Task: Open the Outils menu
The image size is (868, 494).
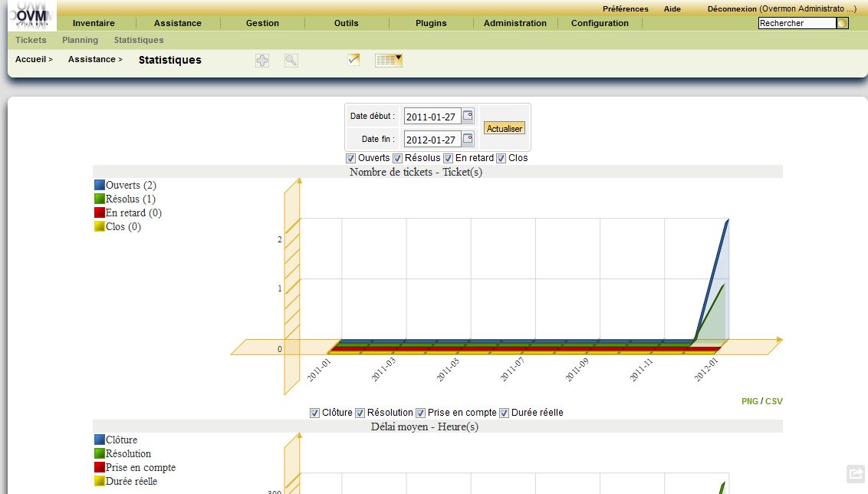Action: click(x=347, y=23)
